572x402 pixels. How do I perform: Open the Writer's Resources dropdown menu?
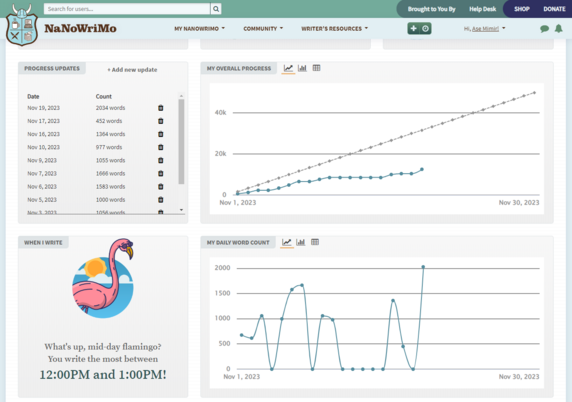(x=335, y=28)
